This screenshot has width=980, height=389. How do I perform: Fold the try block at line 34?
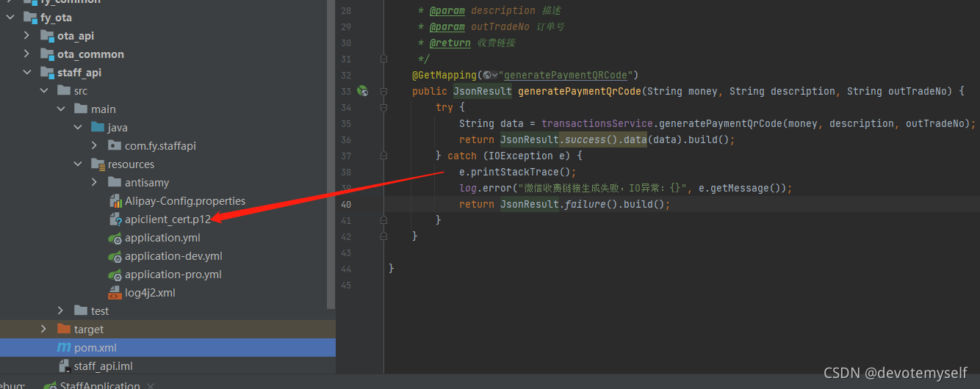(x=383, y=107)
